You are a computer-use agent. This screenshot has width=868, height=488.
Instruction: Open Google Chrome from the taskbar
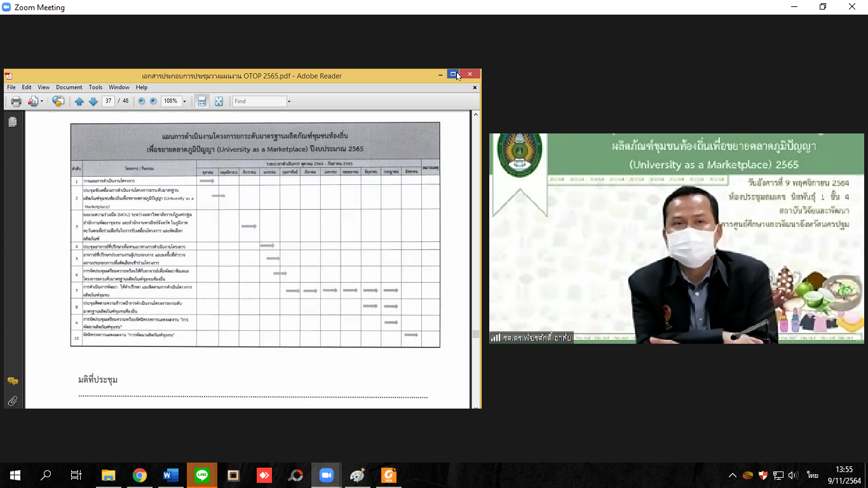click(140, 475)
